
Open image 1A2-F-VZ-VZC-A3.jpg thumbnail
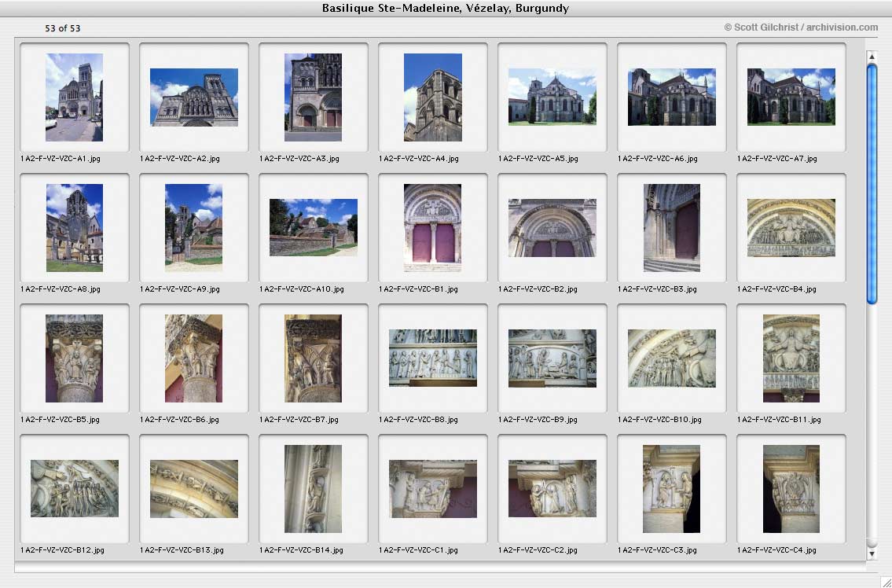pos(314,97)
